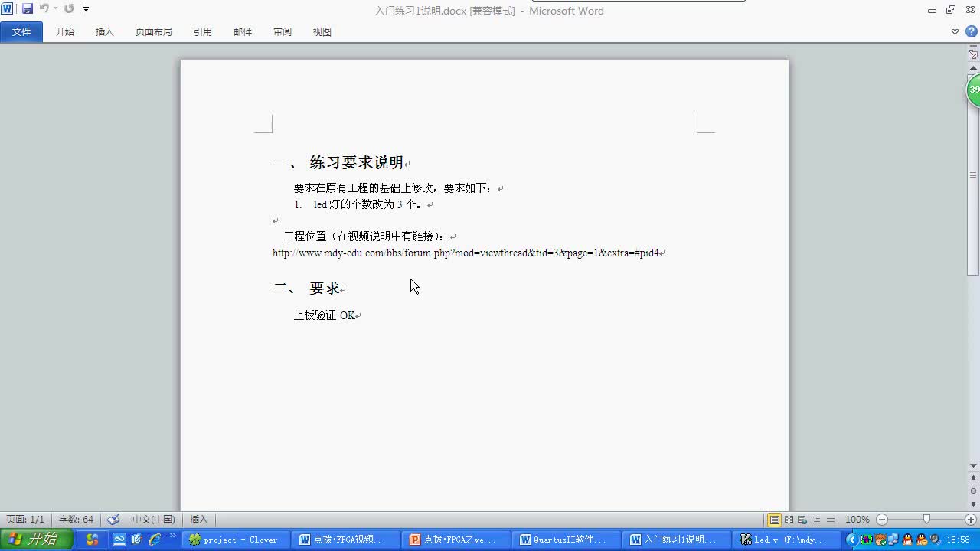Click the 页面: 1/1 status indicator
The image size is (980, 551).
tap(25, 520)
